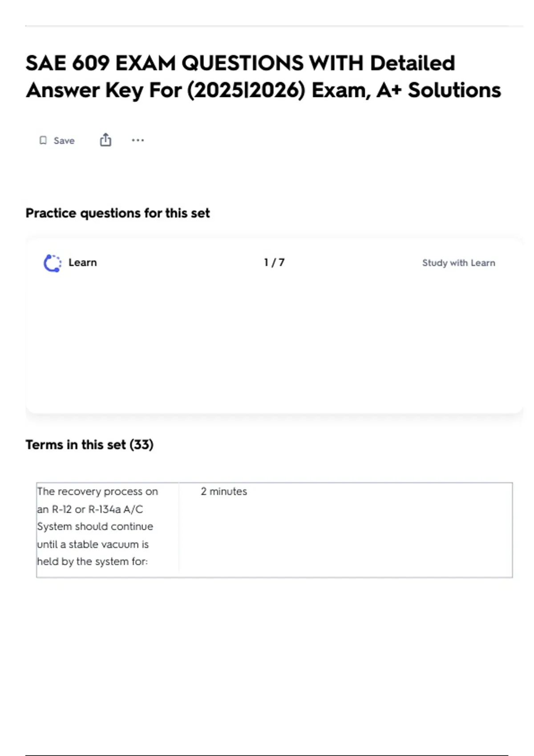
Task: Click the Practice questions for this set heading
Action: click(117, 213)
